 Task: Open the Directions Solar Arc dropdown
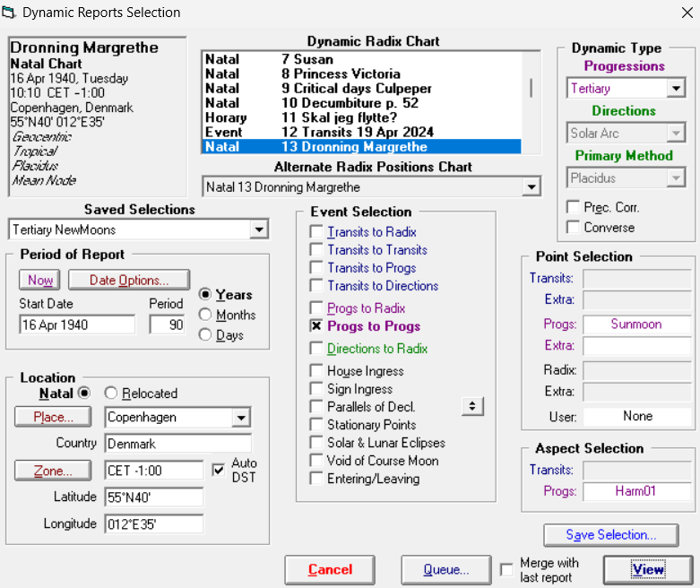click(x=676, y=133)
